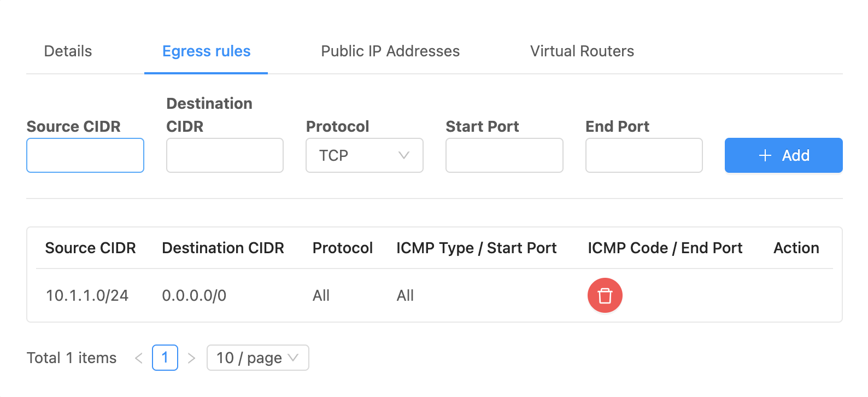
Task: Click the Protocol column header in table
Action: click(x=343, y=248)
